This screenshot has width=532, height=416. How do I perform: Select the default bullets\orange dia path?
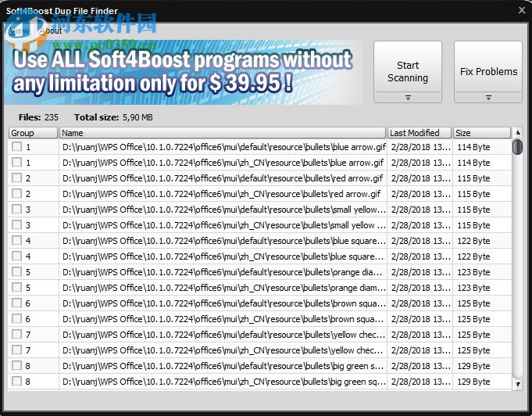[x=222, y=272]
